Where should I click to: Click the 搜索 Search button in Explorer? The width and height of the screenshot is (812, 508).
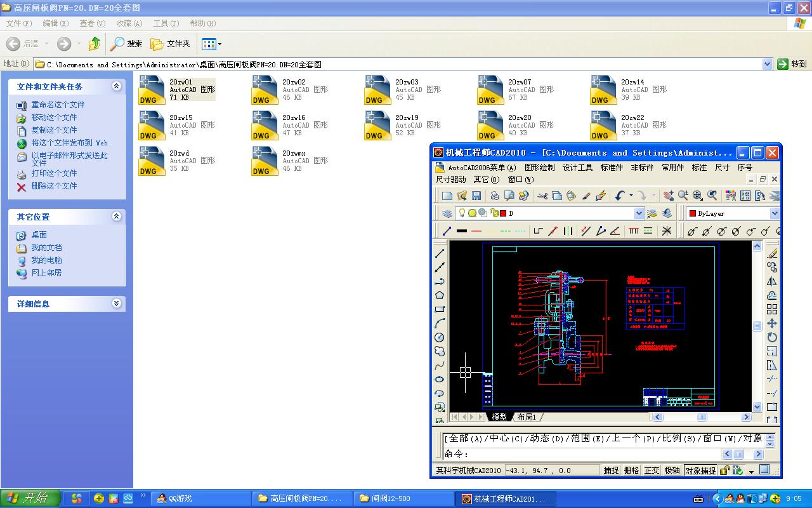click(126, 44)
